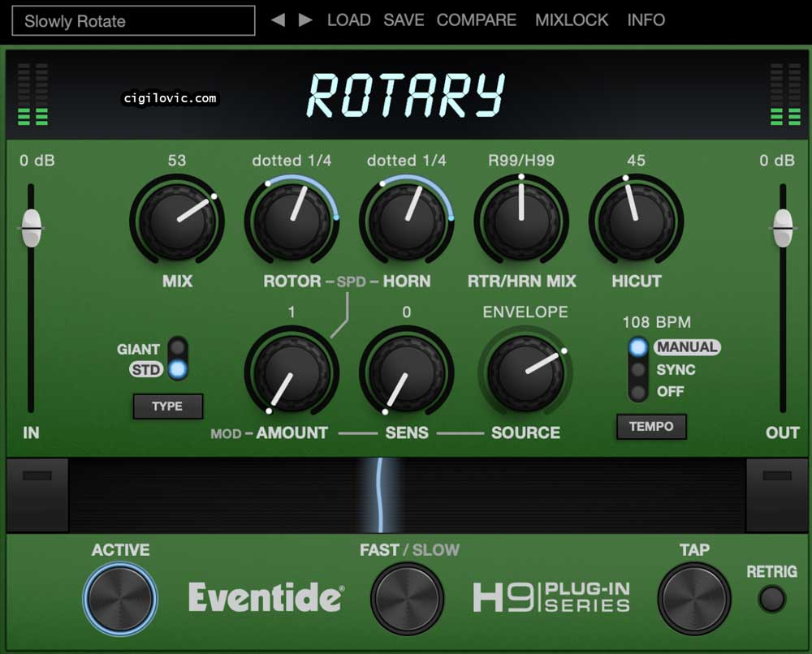Screen dimensions: 812x654
Task: Switch tempo mode to OFF
Action: [637, 392]
